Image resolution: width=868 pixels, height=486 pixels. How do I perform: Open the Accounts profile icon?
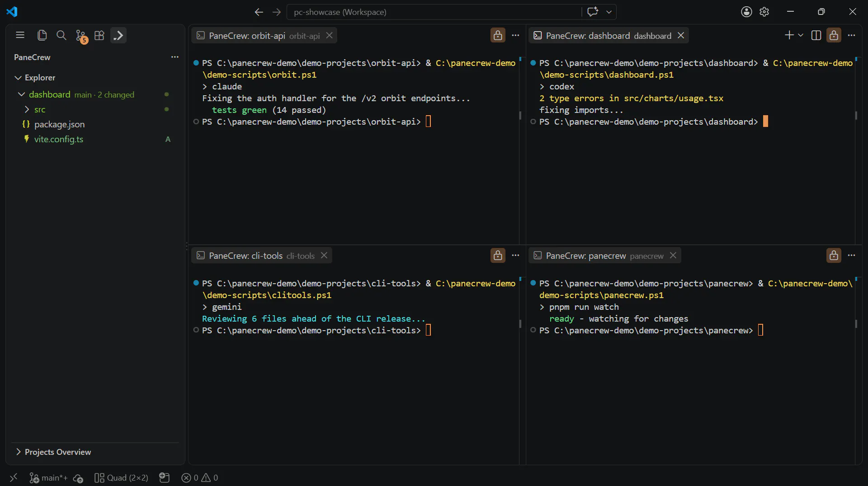746,12
